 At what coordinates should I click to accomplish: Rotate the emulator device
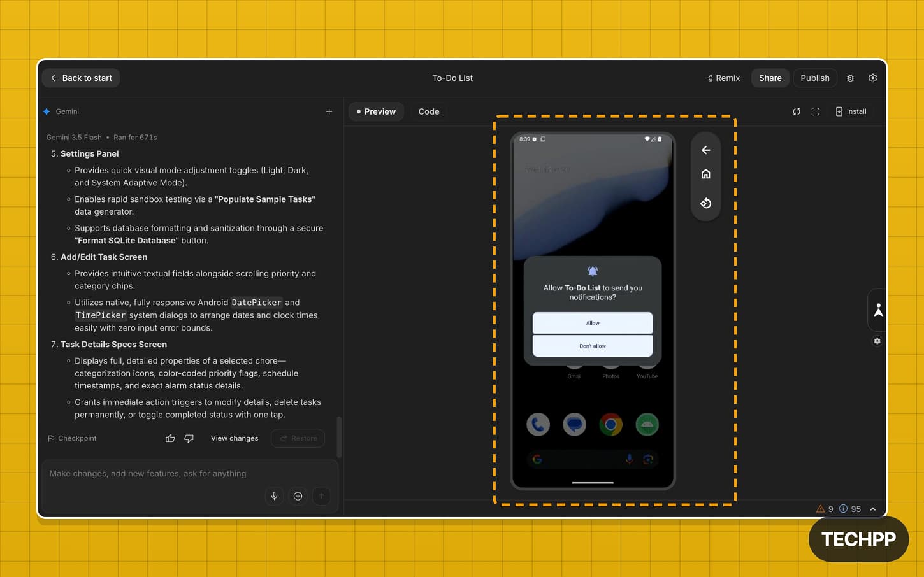(x=705, y=203)
